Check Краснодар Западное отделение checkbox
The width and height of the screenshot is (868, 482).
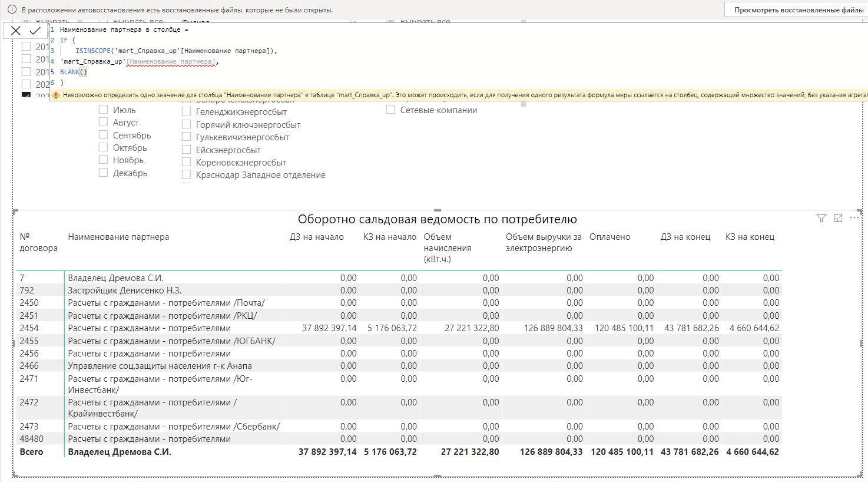186,174
